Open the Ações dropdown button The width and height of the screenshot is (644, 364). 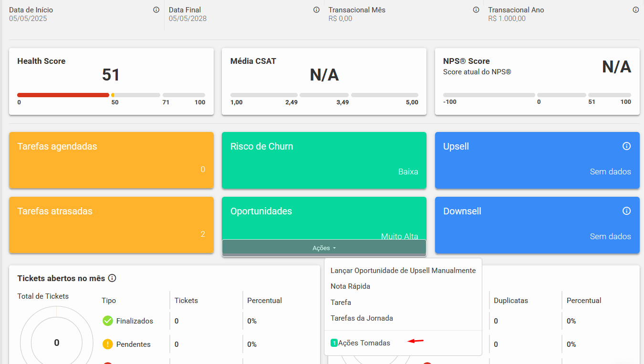coord(324,248)
